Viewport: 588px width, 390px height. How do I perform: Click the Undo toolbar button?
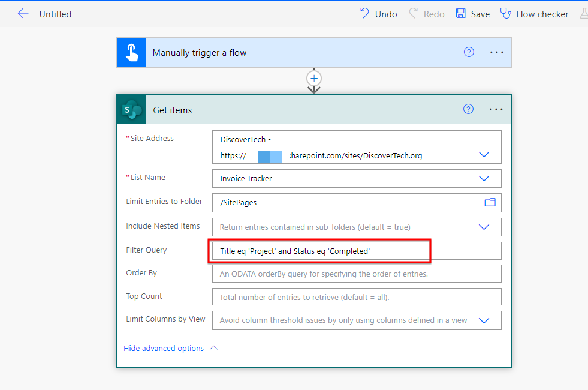[378, 14]
